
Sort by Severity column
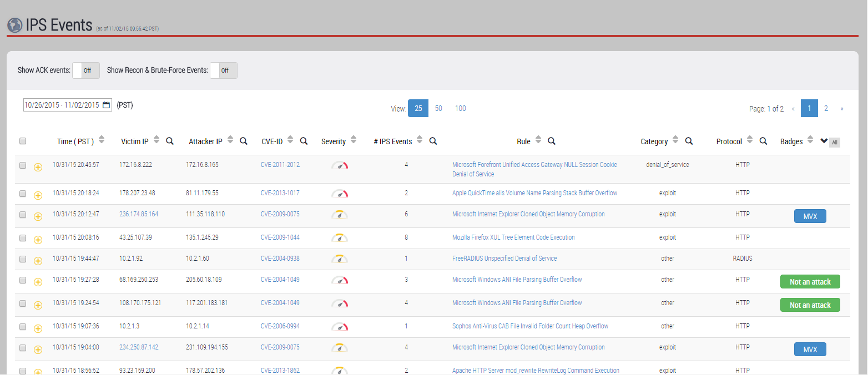[354, 140]
